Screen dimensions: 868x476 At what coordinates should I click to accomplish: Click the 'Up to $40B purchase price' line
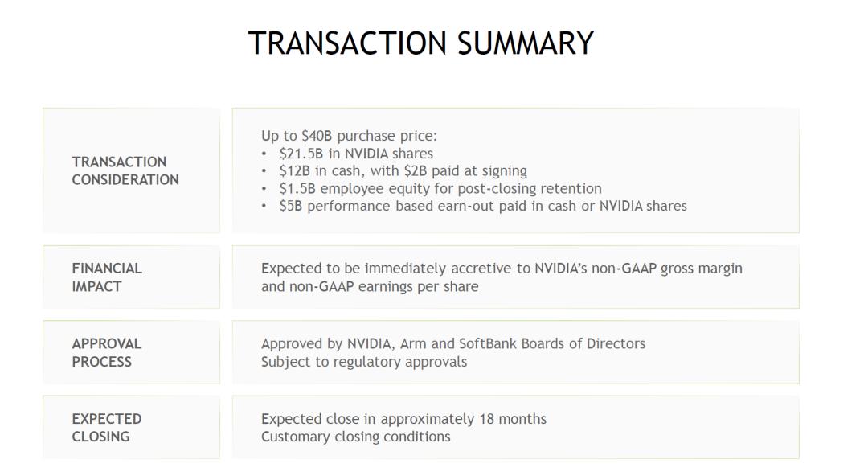click(x=349, y=136)
